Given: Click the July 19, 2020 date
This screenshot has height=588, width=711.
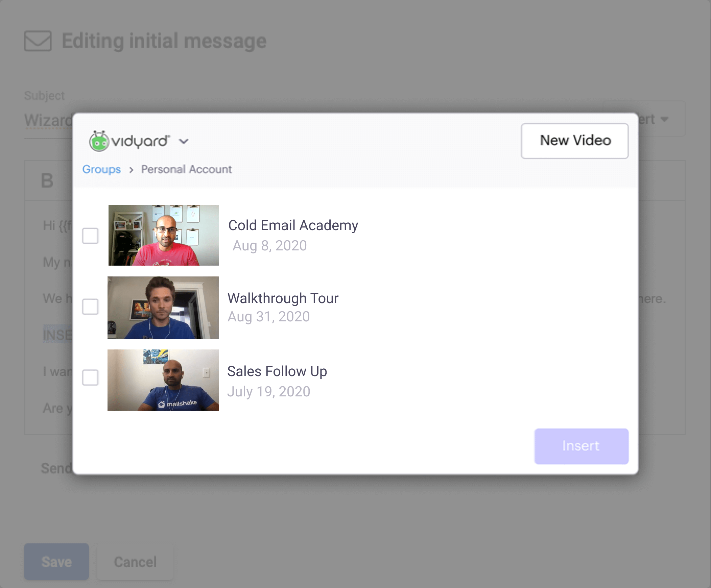Looking at the screenshot, I should 269,392.
